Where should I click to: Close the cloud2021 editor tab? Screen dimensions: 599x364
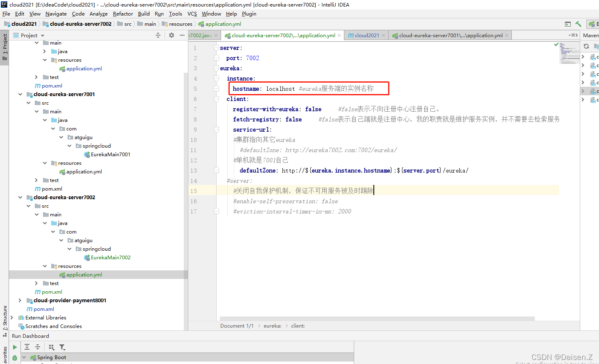coord(383,36)
